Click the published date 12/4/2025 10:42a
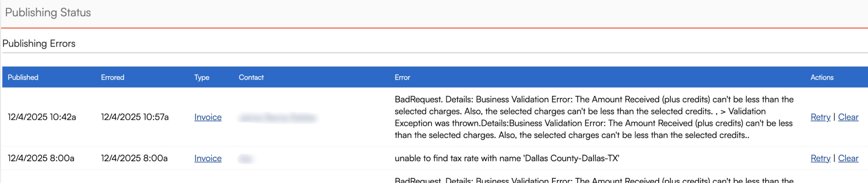Image resolution: width=868 pixels, height=183 pixels. tap(42, 117)
